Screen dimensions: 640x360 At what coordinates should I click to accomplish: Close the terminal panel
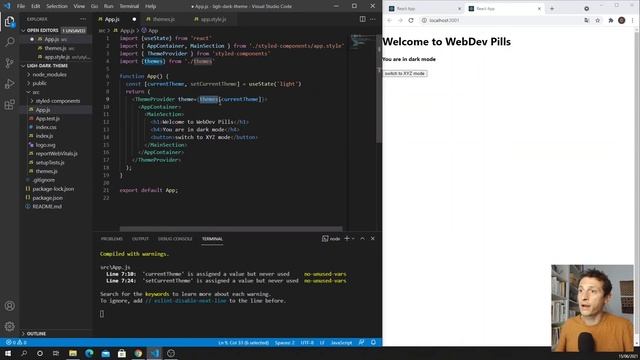pyautogui.click(x=372, y=238)
